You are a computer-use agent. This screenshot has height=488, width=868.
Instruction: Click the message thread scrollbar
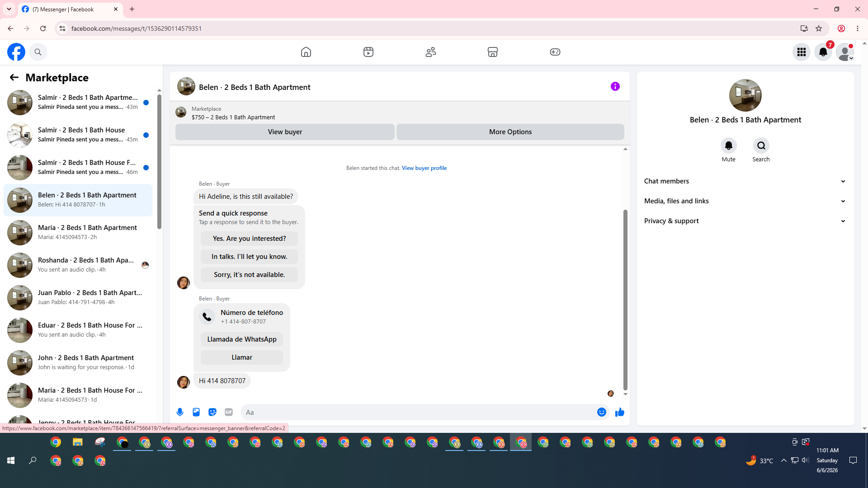625,299
